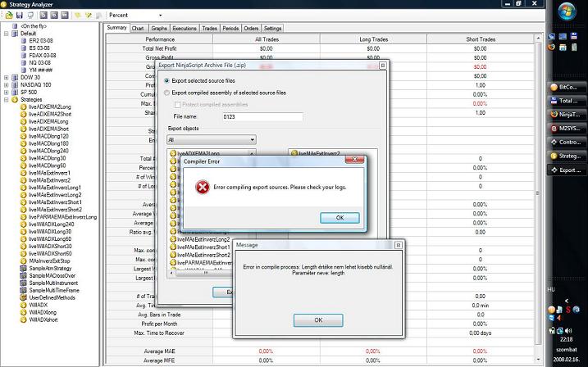Click the open folder icon in Strategy Analyzer toolbar
This screenshot has width=588, height=367.
click(x=9, y=16)
